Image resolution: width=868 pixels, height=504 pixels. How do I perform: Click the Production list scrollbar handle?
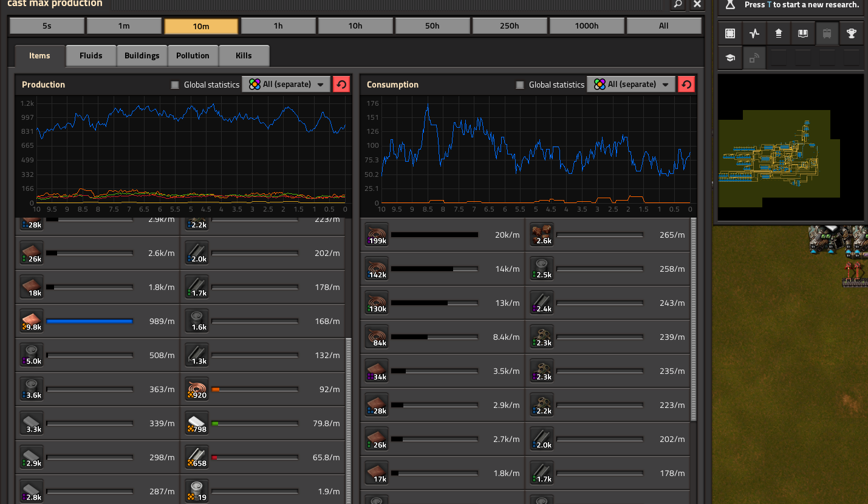pos(349,421)
